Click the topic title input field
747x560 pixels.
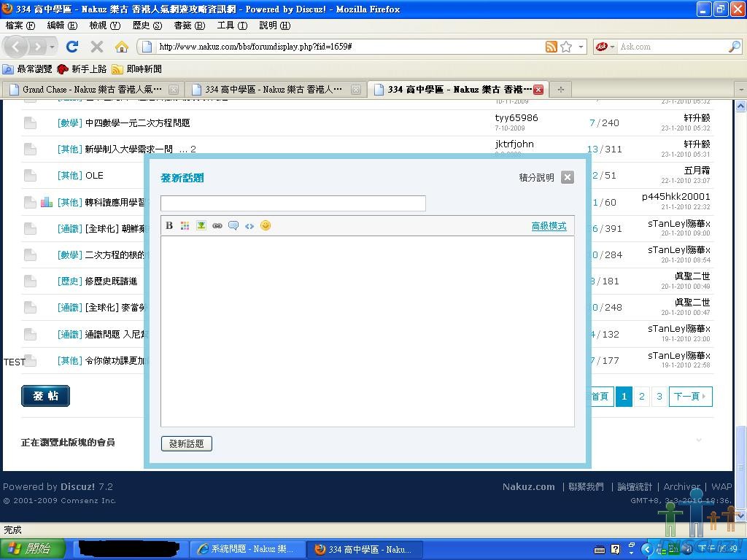293,203
